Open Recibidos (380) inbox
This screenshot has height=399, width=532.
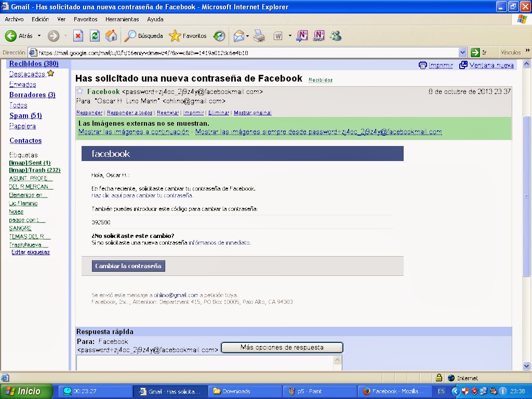point(34,63)
